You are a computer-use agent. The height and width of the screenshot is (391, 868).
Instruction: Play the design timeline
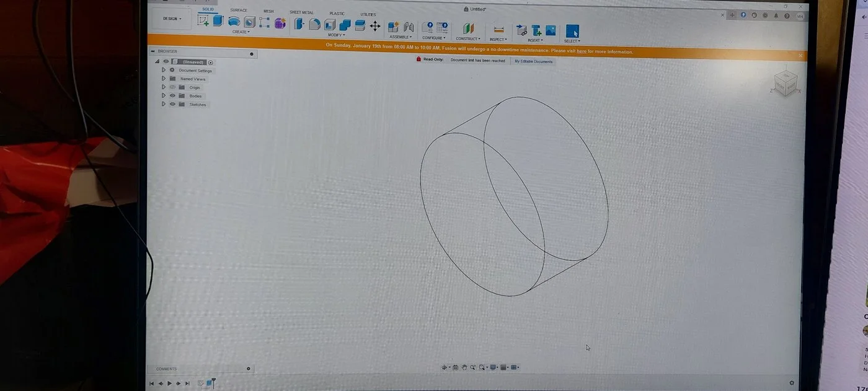point(169,384)
